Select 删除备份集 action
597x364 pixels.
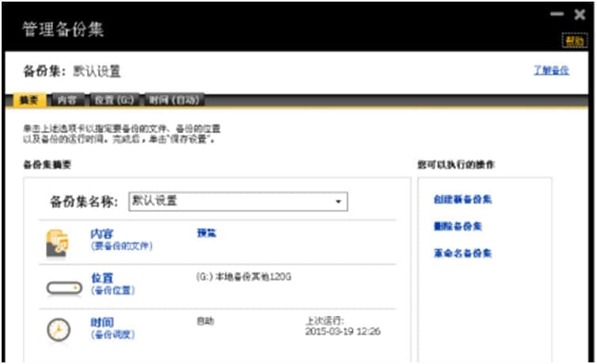coord(458,226)
